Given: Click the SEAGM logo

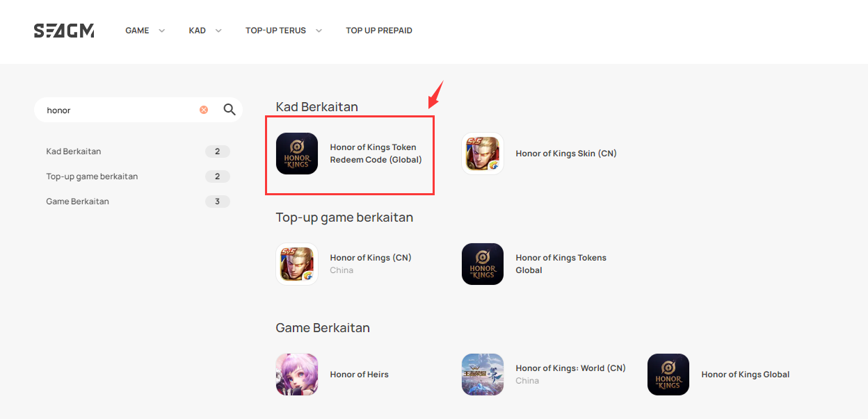Looking at the screenshot, I should [x=64, y=31].
